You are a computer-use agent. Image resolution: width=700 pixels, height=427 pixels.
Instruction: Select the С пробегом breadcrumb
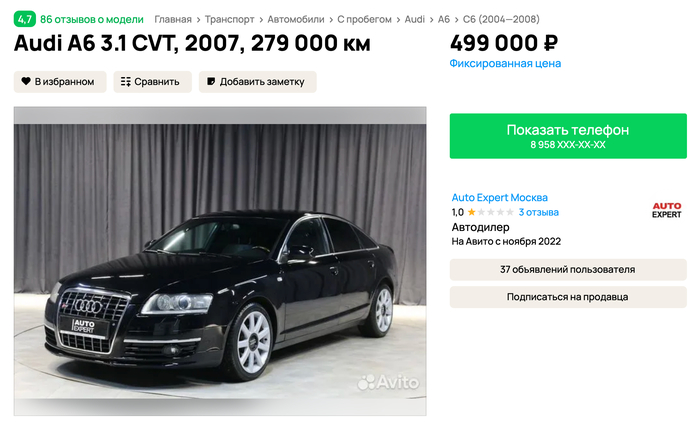click(364, 19)
